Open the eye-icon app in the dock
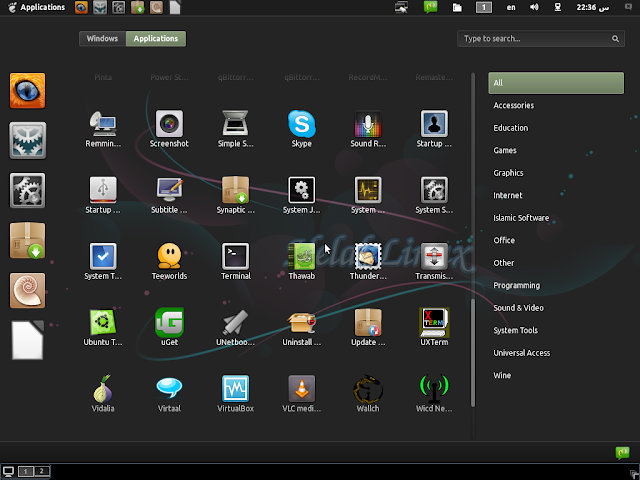The image size is (640, 480). [27, 91]
